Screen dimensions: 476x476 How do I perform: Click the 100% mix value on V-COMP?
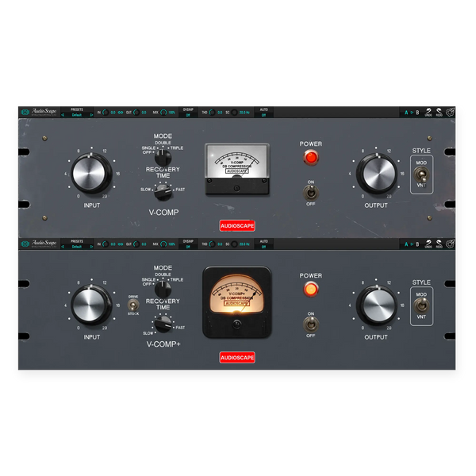[172, 113]
